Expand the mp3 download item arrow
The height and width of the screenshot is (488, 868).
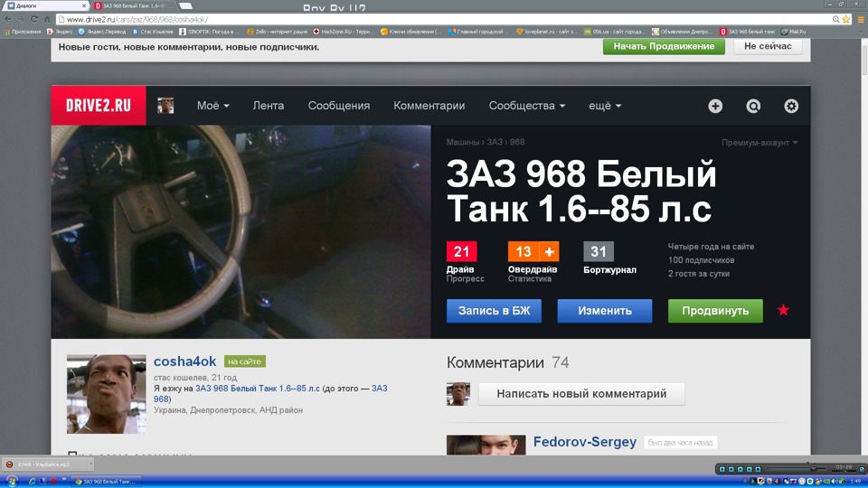tap(90, 465)
